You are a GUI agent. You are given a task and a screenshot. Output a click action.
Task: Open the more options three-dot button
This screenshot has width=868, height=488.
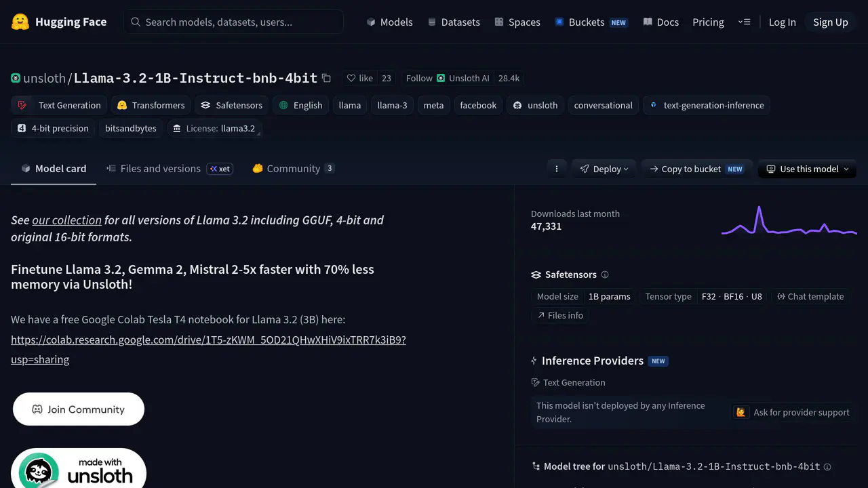click(x=557, y=169)
